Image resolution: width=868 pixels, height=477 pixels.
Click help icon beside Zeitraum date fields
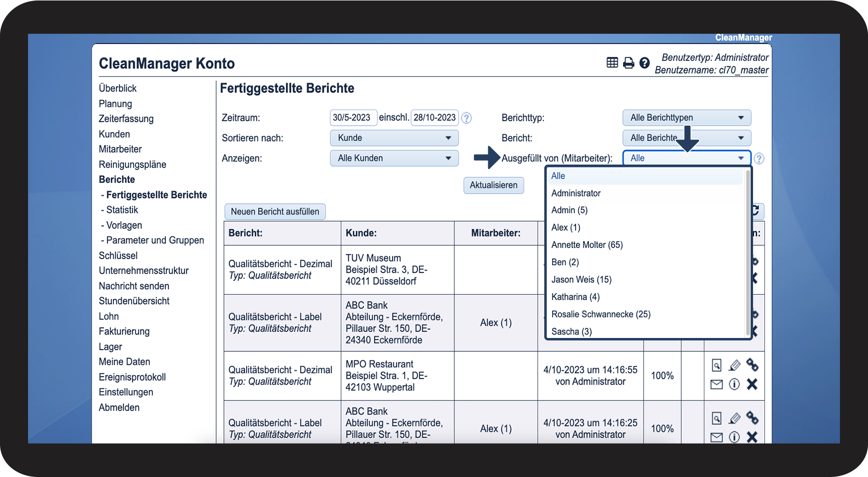coord(467,118)
